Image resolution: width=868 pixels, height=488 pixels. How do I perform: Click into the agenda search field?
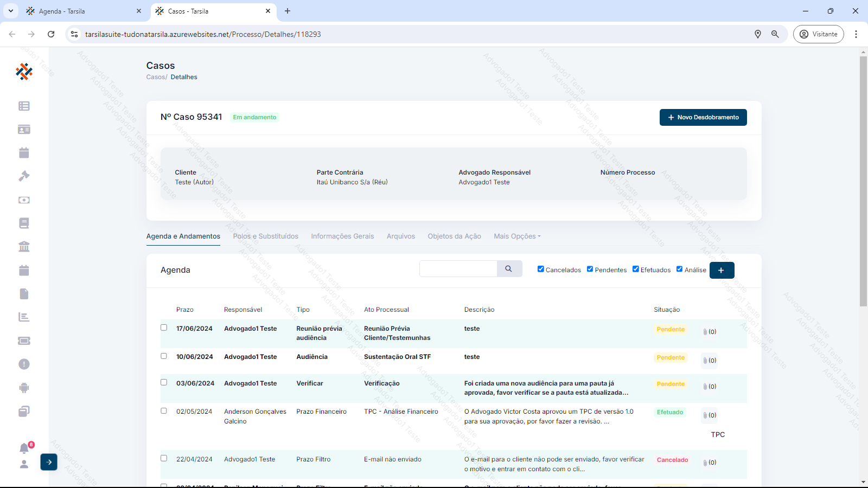click(x=458, y=269)
